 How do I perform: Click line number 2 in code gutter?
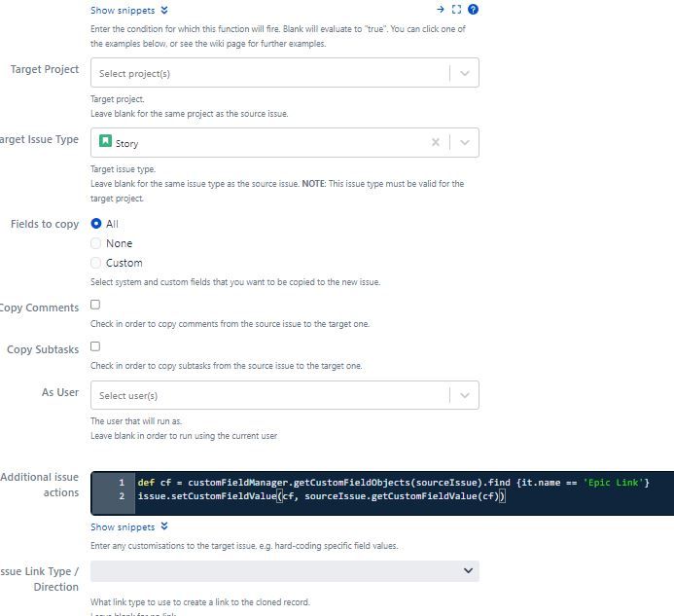tap(122, 496)
